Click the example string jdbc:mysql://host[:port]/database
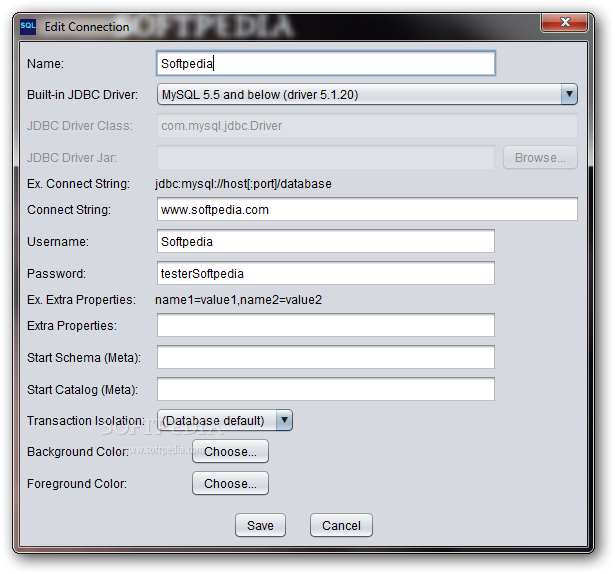 pos(243,184)
